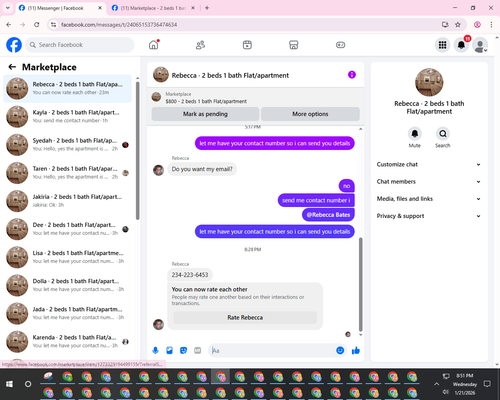Viewport: 500px width, 400px height.
Task: Open the Friends icon in top navigation
Action: pyautogui.click(x=200, y=45)
